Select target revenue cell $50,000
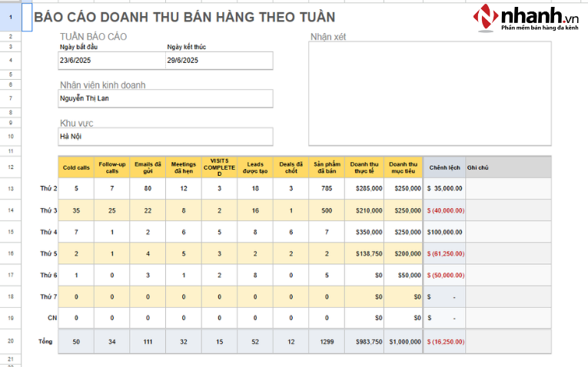 (403, 275)
